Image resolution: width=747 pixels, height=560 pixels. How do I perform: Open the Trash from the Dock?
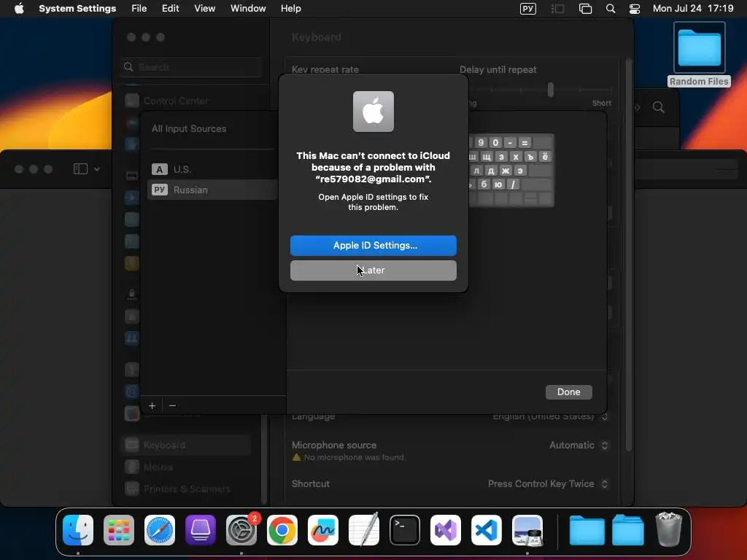click(668, 530)
